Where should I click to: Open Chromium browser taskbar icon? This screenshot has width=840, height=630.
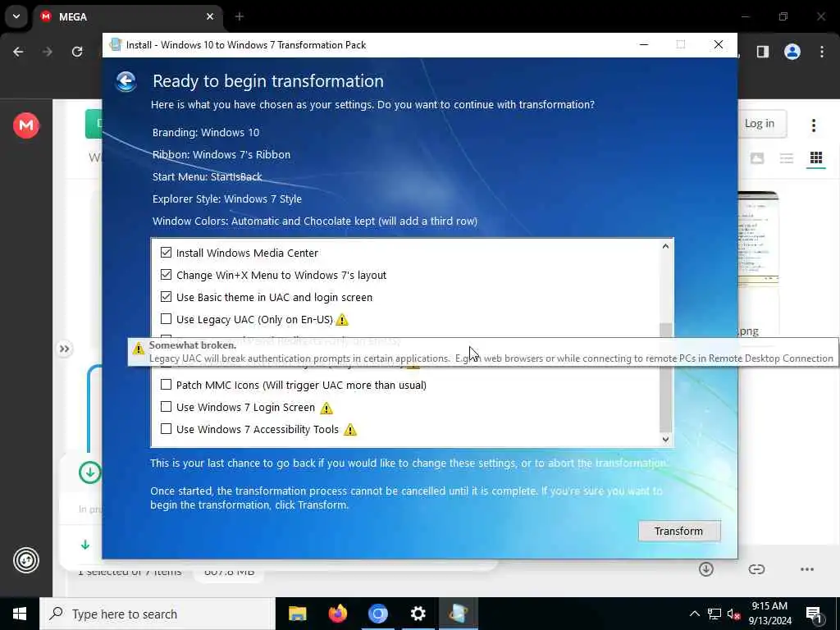[377, 614]
